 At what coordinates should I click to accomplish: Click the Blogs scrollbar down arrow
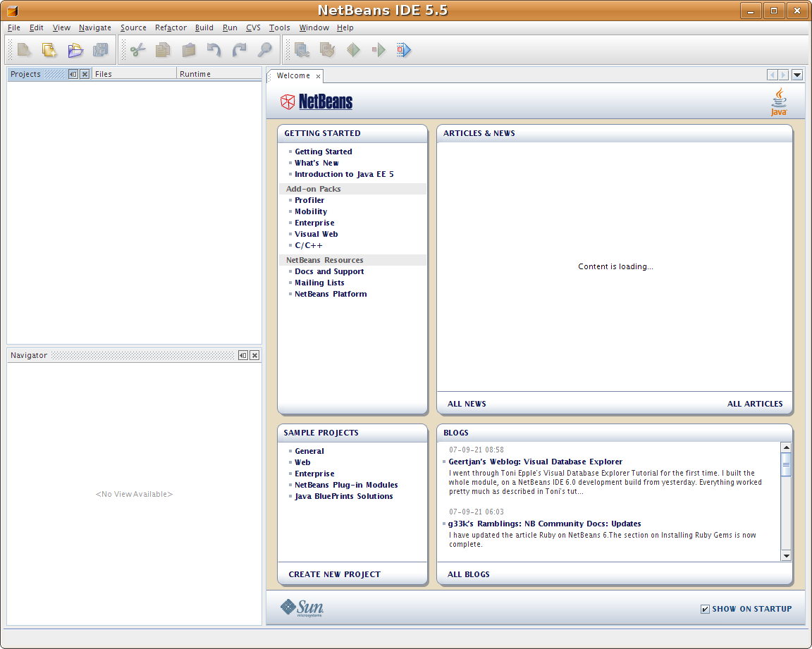click(786, 555)
